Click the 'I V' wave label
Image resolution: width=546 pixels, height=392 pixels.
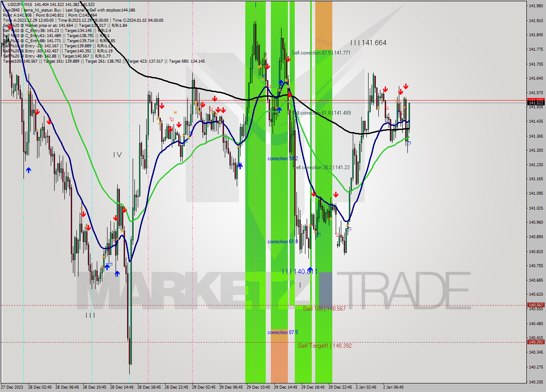(118, 155)
